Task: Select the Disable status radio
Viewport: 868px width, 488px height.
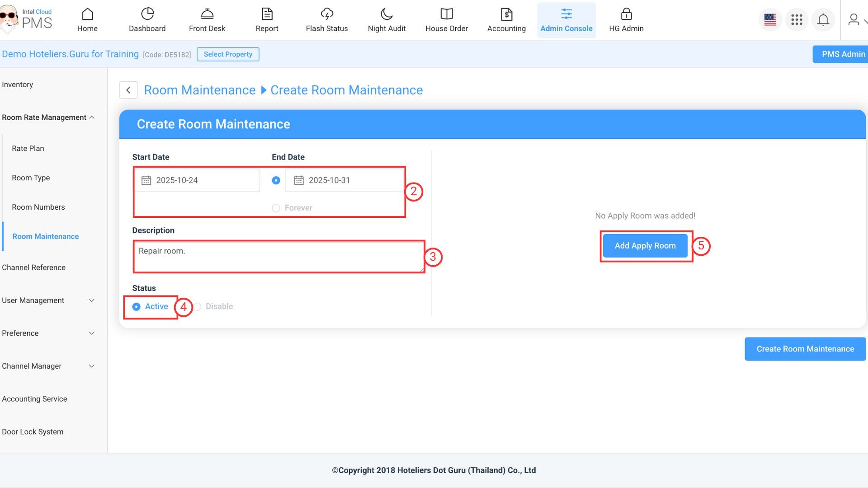Action: [x=198, y=306]
